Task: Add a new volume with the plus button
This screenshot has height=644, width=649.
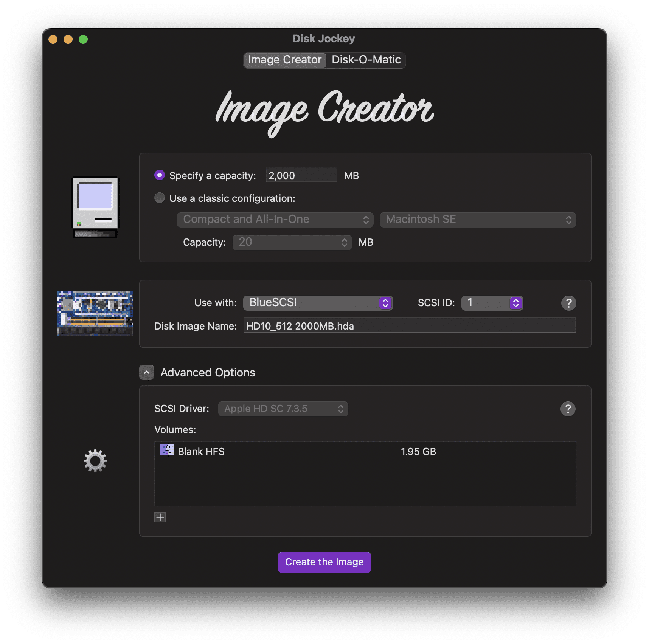Action: click(160, 517)
